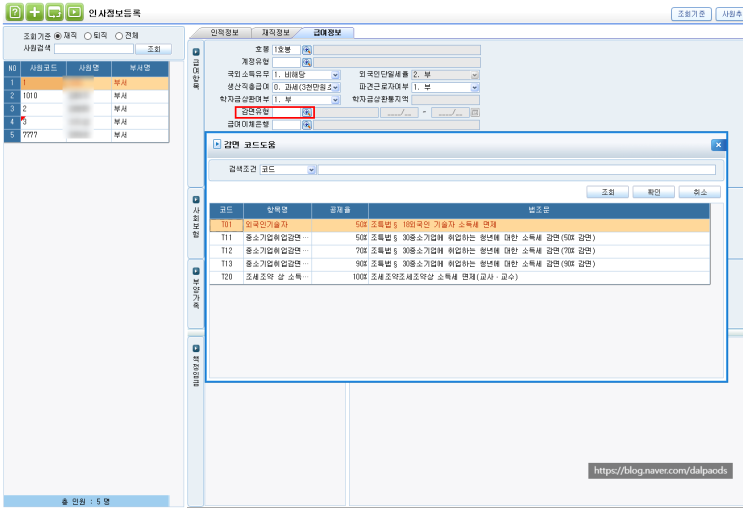Switch to the 급여정보 tab

327,33
